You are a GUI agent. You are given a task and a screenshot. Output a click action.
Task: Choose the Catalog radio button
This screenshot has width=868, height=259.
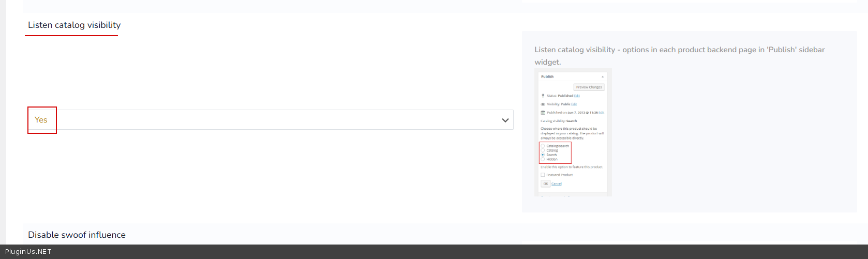(543, 150)
